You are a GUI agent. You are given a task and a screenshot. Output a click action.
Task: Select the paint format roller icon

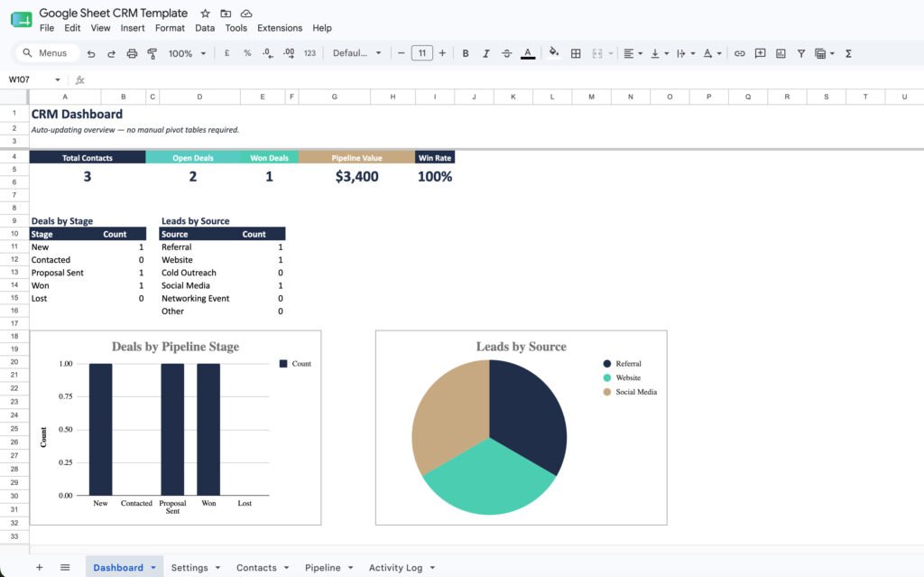(x=152, y=53)
